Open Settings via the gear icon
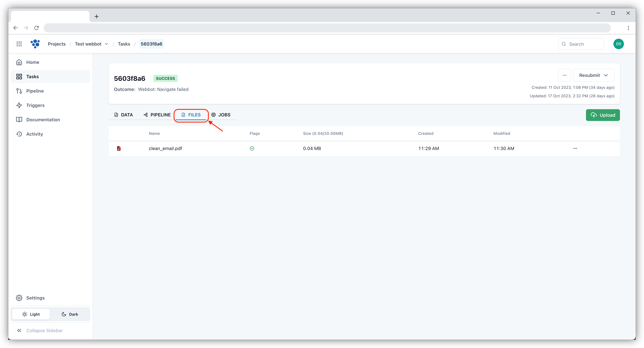The width and height of the screenshot is (644, 348). coord(19,298)
